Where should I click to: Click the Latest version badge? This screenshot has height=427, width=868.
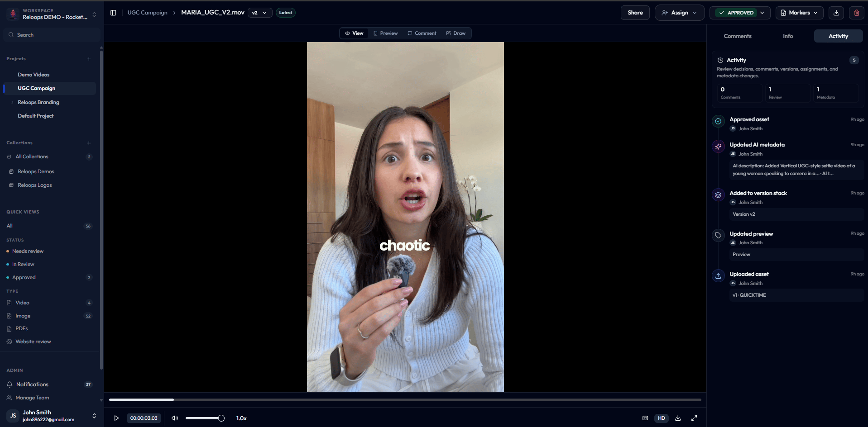pos(286,13)
